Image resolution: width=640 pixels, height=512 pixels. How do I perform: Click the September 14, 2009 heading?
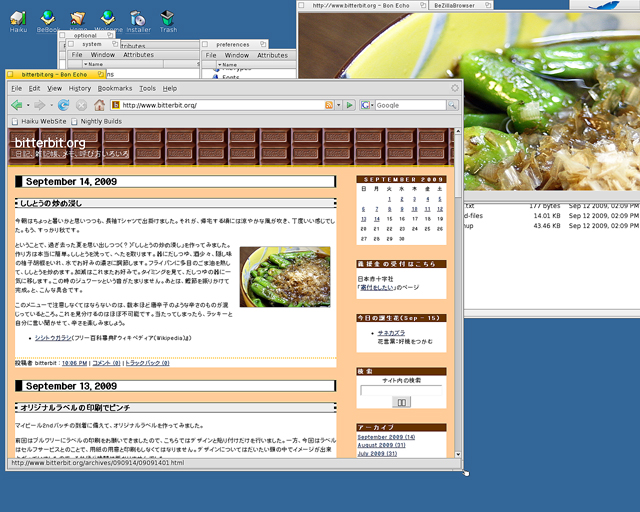tap(71, 182)
